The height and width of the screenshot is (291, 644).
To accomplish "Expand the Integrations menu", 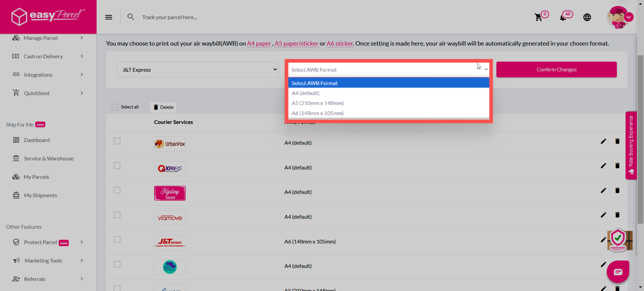I will click(48, 75).
